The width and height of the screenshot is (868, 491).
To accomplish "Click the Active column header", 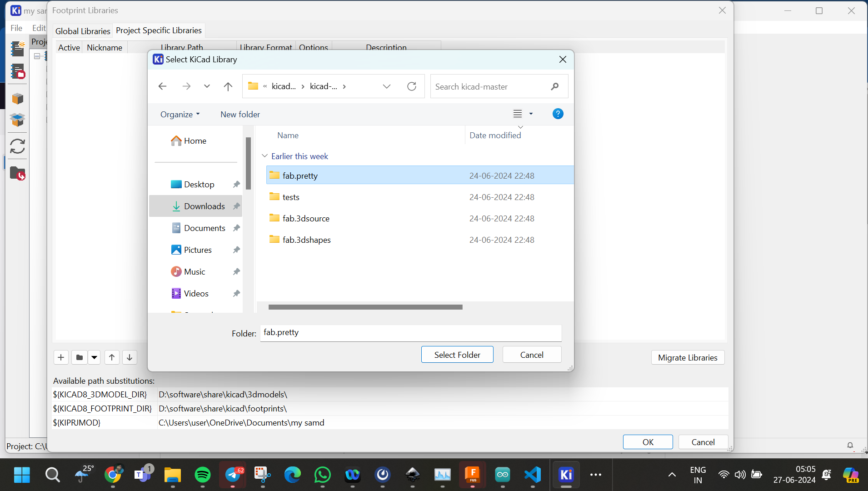I will (x=69, y=47).
